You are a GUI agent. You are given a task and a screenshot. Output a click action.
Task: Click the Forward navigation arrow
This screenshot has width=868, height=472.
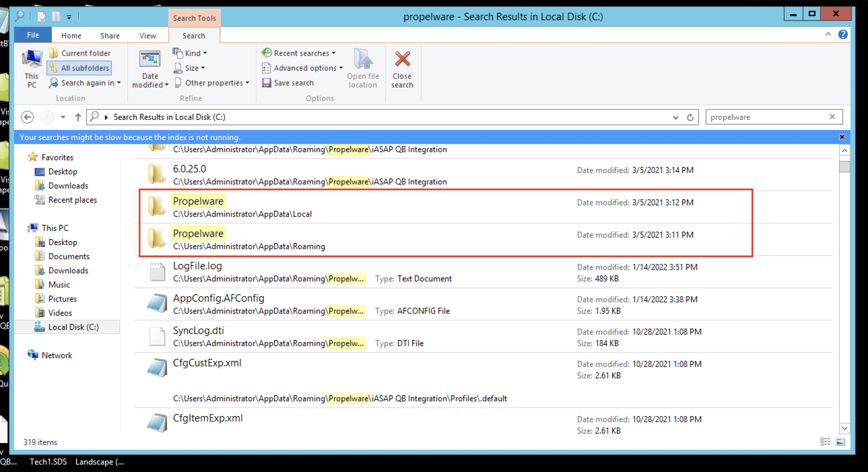tap(47, 117)
